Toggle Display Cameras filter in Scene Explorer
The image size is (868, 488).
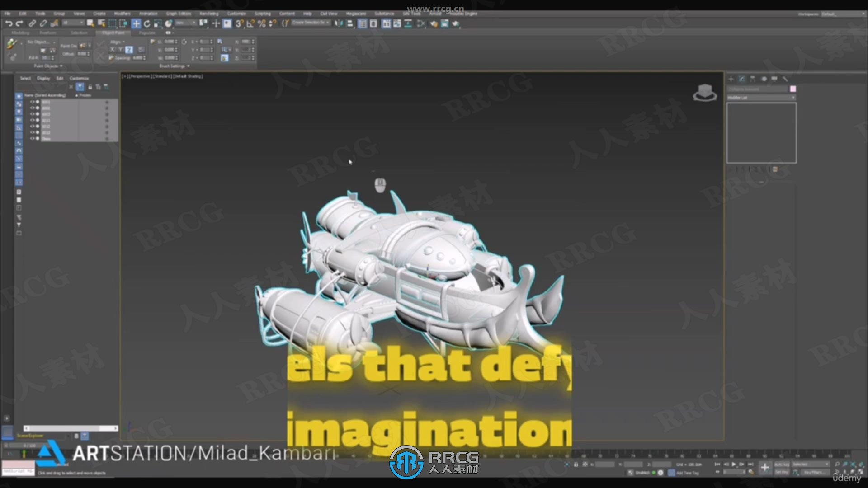pos(19,120)
